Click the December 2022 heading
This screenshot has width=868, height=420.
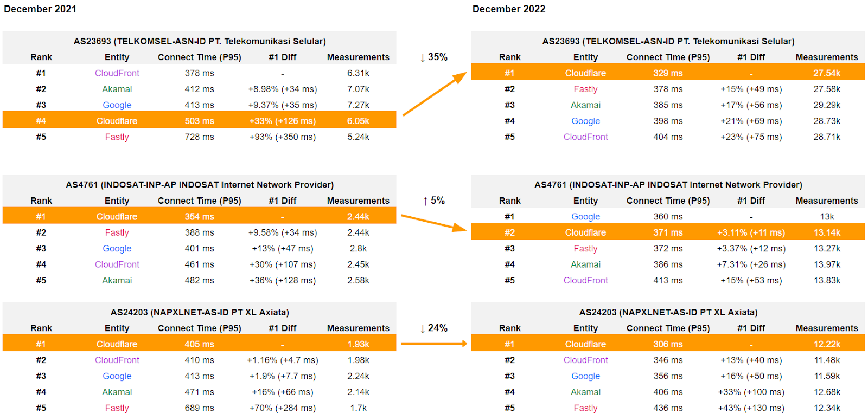[x=508, y=9]
